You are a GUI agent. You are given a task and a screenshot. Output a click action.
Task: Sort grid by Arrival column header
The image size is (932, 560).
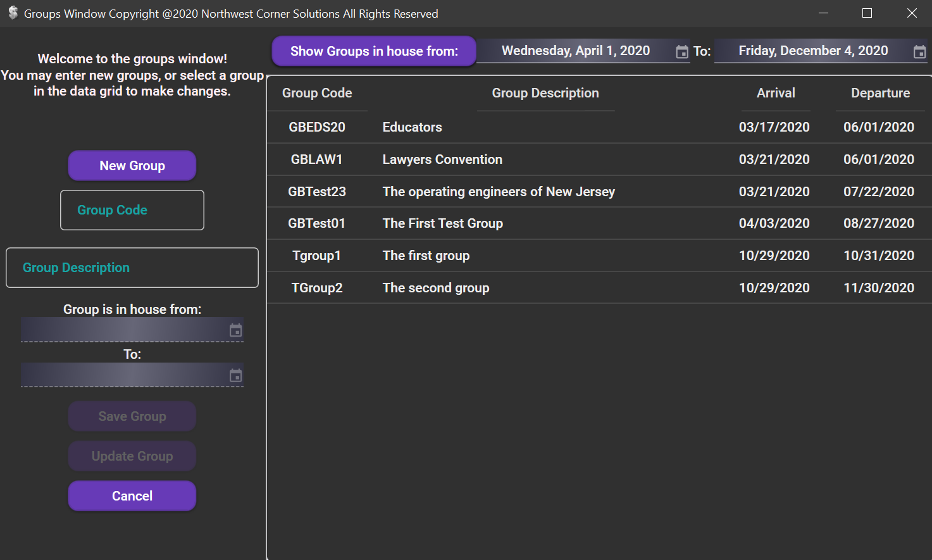point(776,93)
